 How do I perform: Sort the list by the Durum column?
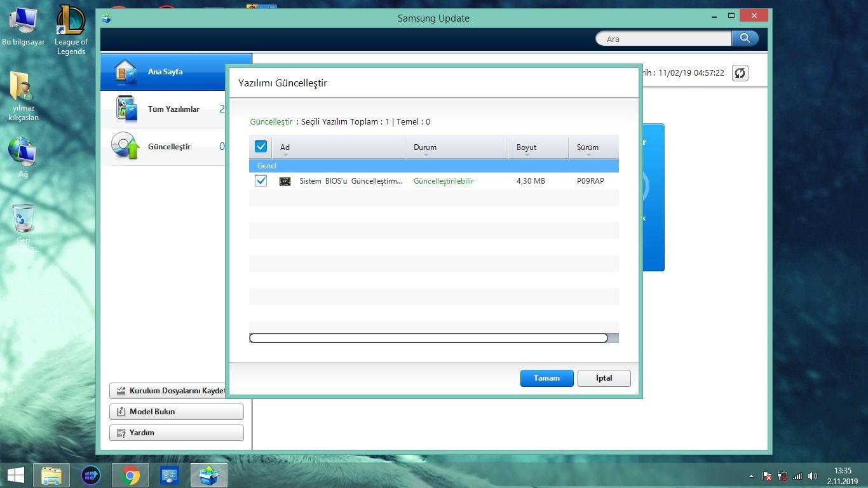pyautogui.click(x=457, y=147)
